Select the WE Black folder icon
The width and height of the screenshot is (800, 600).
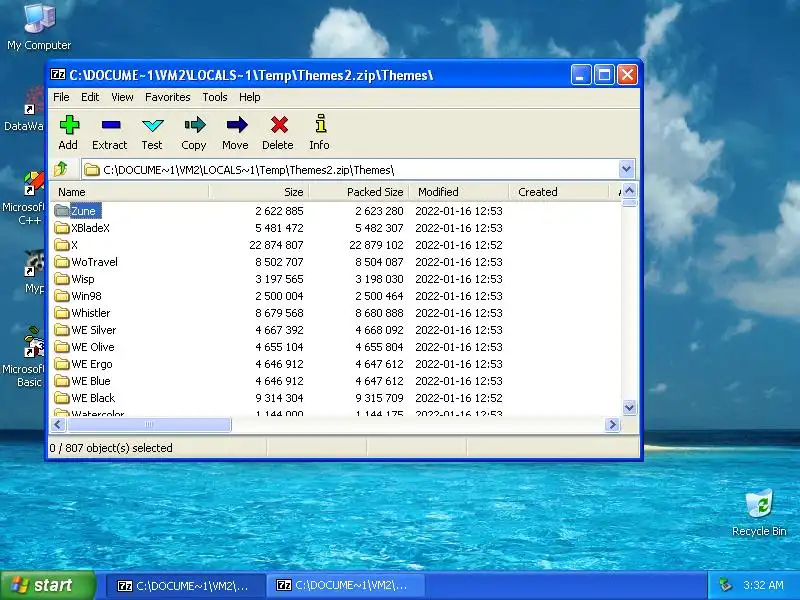(62, 398)
